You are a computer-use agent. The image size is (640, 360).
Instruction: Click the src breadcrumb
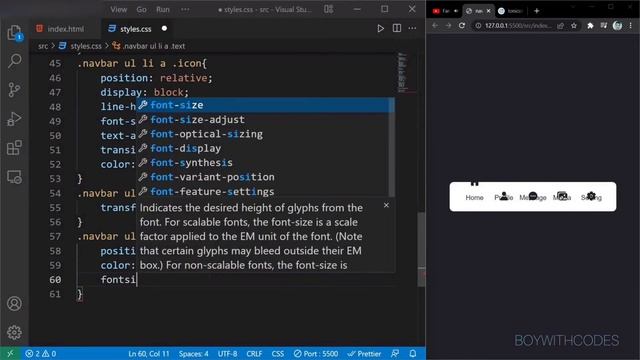point(43,46)
